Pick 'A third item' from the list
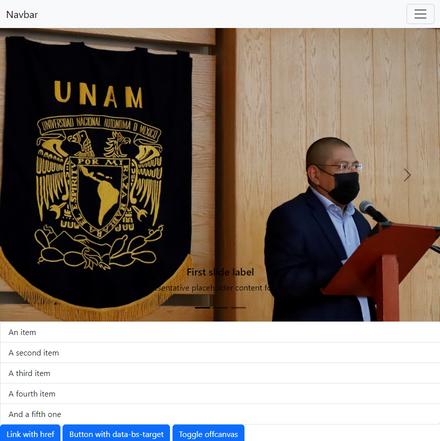 coord(220,373)
